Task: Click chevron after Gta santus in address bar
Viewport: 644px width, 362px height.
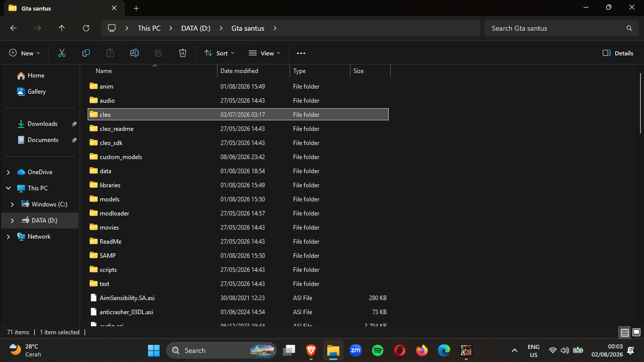Action: pyautogui.click(x=275, y=28)
